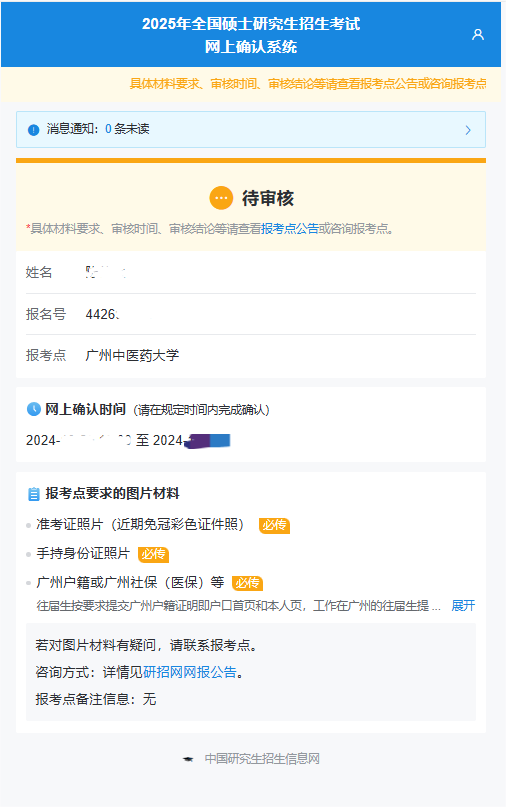
Task: Click the clock icon next to 网上确认时间
Action: click(33, 409)
